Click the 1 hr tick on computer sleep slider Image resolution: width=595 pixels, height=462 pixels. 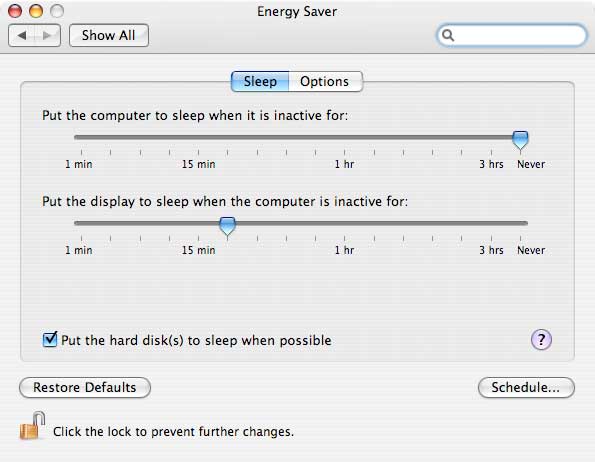coord(345,152)
